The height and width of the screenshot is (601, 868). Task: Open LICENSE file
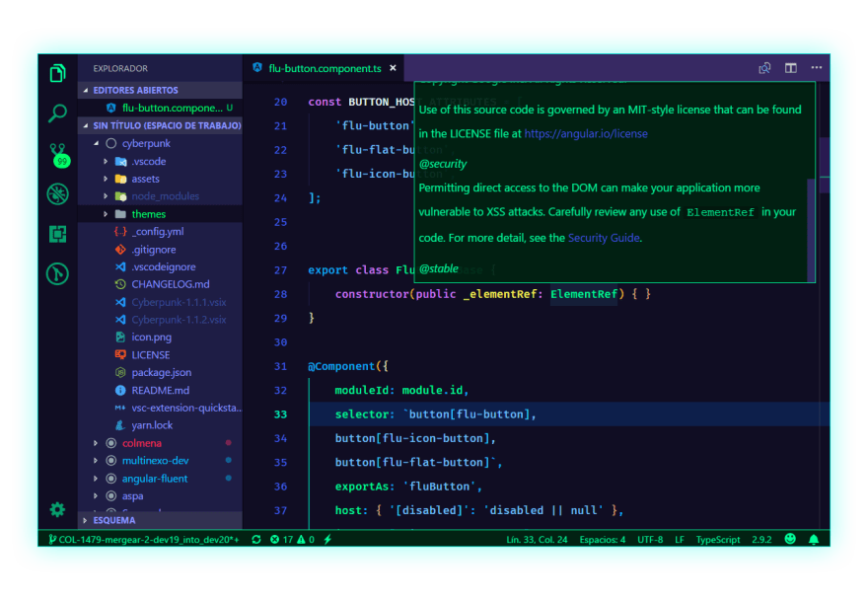click(x=160, y=355)
